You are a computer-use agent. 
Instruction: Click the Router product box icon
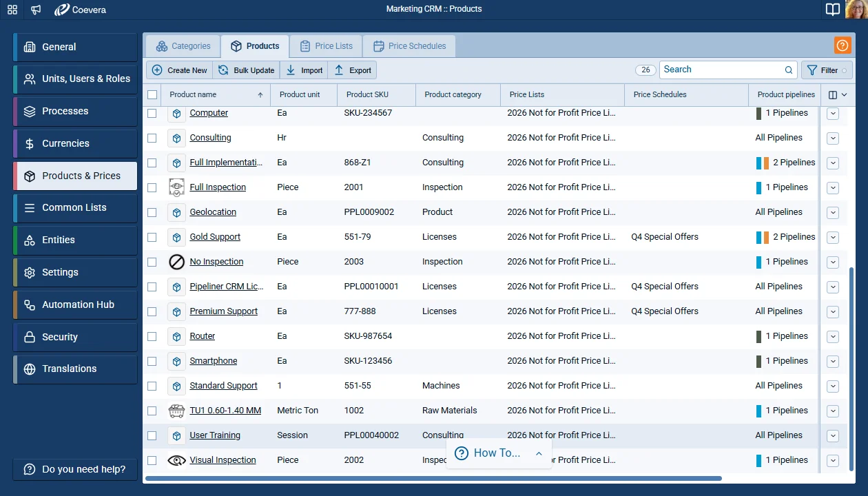click(176, 336)
